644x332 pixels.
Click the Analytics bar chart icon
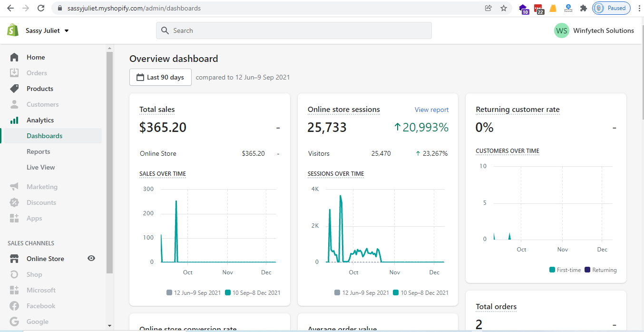click(14, 120)
